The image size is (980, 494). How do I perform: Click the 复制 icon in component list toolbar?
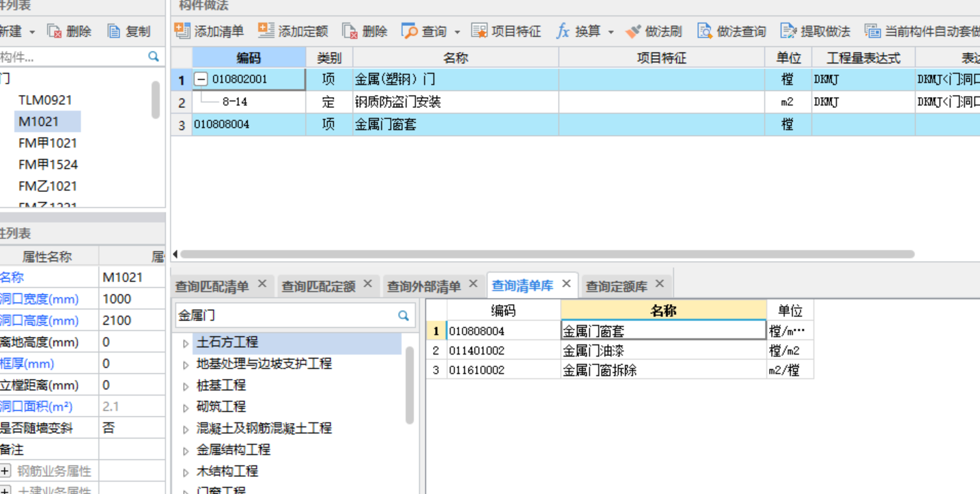[x=114, y=31]
